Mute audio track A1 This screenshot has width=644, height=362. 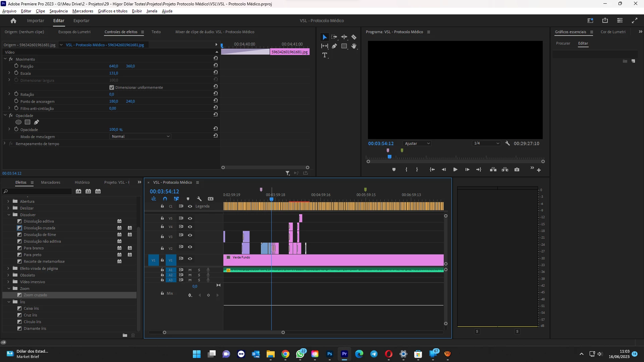[x=190, y=270]
